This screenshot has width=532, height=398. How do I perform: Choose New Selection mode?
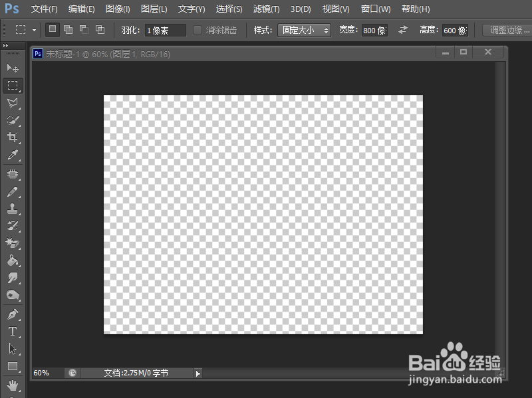point(53,30)
